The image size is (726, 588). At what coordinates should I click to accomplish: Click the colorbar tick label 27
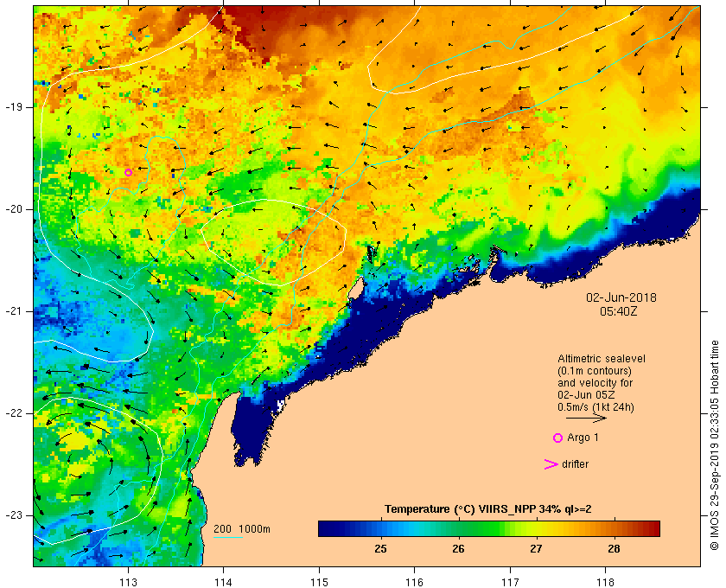[x=536, y=549]
